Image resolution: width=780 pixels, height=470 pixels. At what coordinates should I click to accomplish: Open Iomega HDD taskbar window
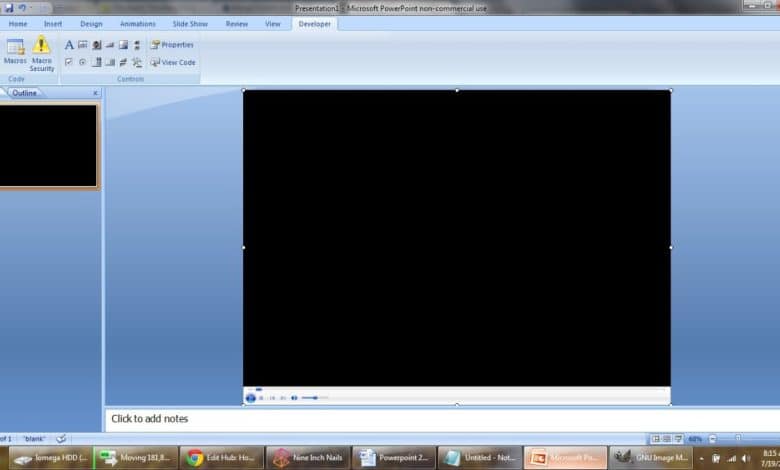coord(50,458)
